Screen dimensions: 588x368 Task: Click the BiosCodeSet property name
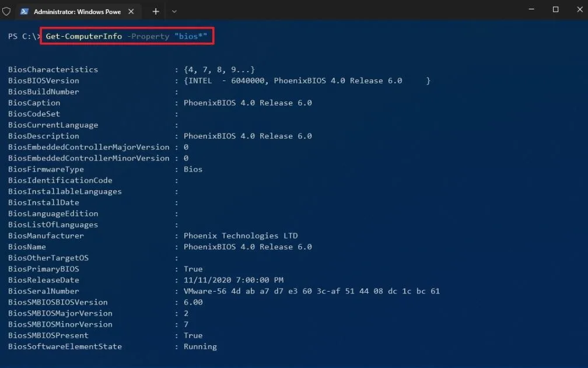click(34, 114)
